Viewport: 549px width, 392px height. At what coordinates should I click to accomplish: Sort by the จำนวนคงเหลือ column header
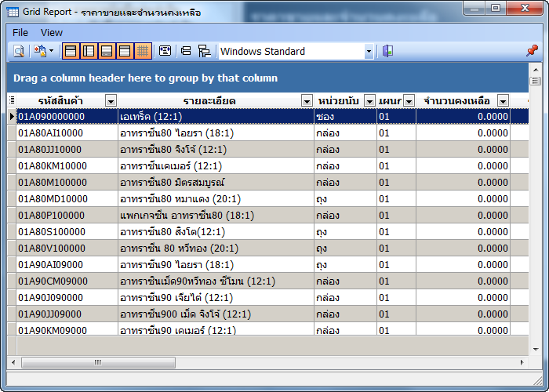pos(456,100)
